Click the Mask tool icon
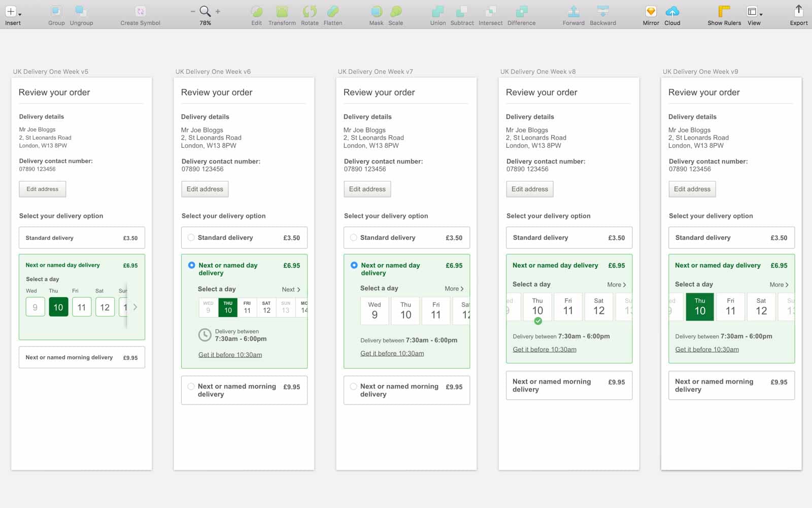Viewport: 812px width, 508px height. coord(376,12)
